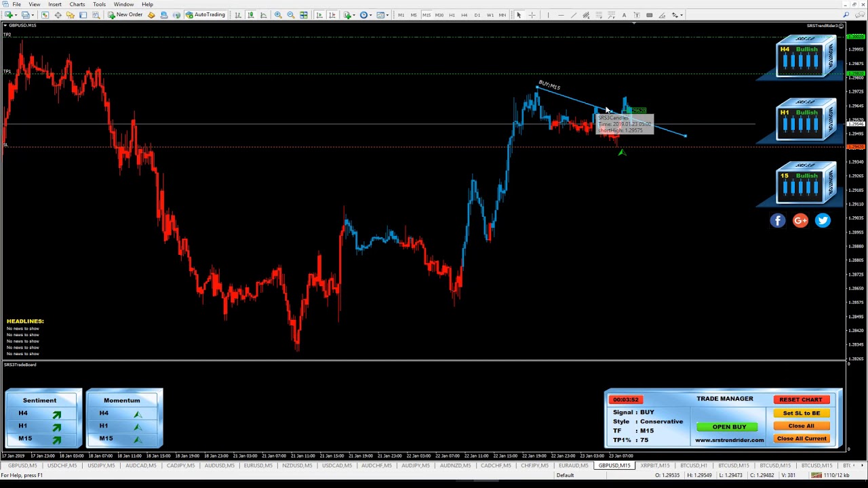Viewport: 868px width, 488px height.
Task: Open the Twitter social icon
Action: point(823,220)
